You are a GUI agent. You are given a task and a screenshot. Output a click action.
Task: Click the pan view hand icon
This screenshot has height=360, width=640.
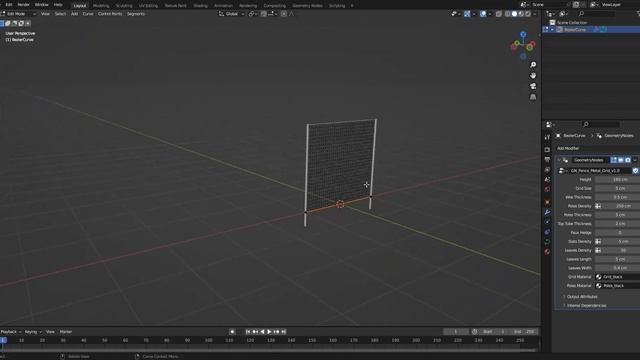(533, 76)
